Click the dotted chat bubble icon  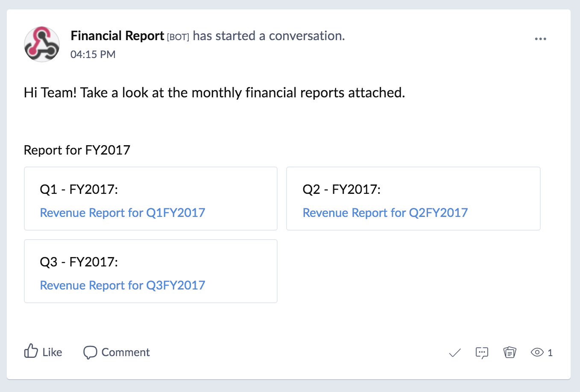coord(482,353)
